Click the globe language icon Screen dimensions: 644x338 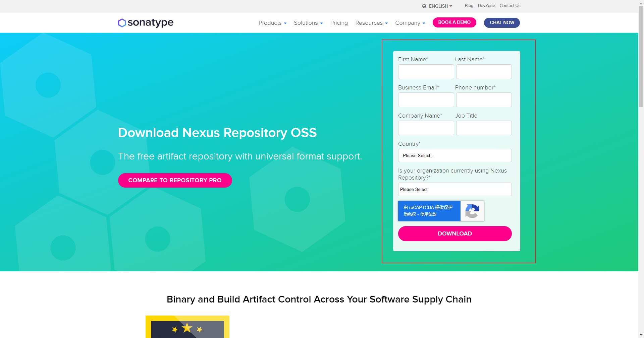coord(424,6)
